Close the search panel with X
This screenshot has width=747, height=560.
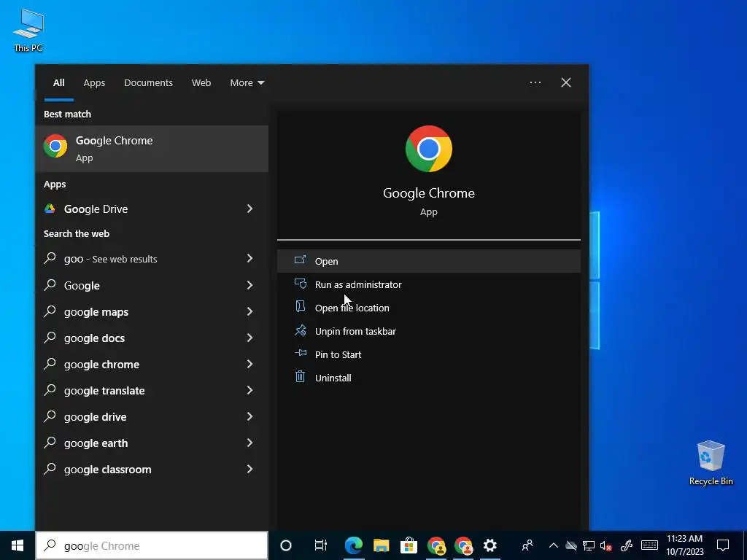566,83
